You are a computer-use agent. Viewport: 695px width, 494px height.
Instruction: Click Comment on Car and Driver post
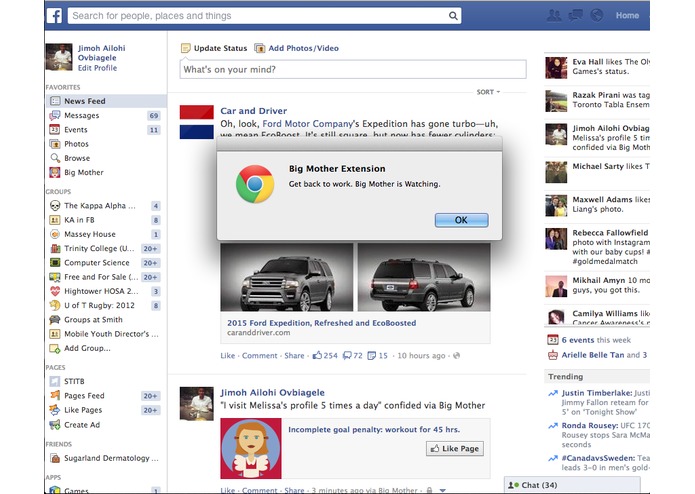pyautogui.click(x=259, y=355)
